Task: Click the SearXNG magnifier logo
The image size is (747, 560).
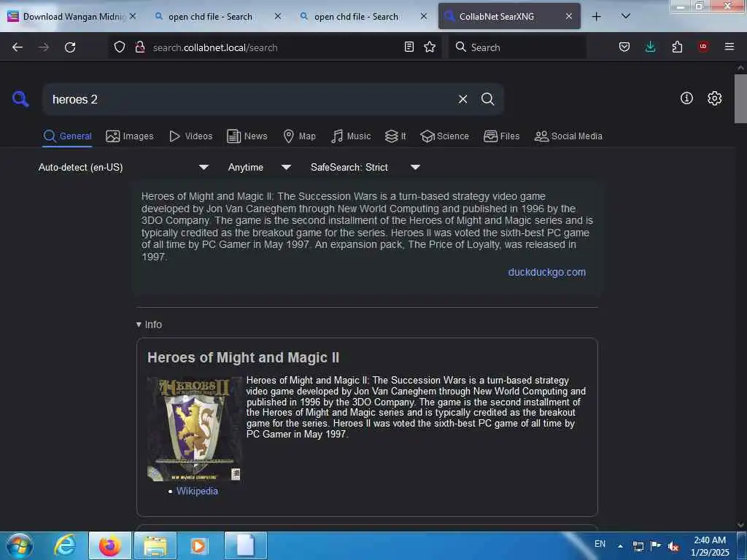Action: pyautogui.click(x=20, y=98)
